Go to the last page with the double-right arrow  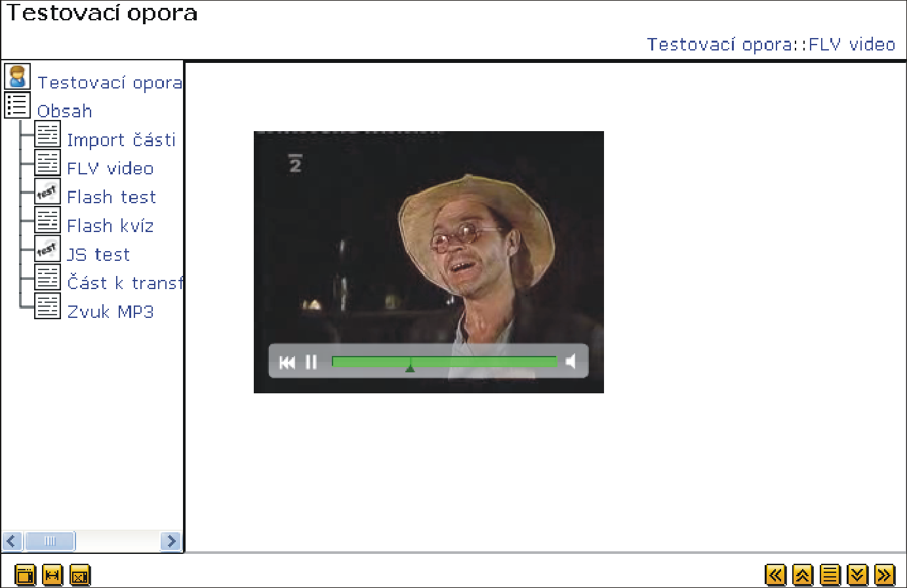(885, 575)
